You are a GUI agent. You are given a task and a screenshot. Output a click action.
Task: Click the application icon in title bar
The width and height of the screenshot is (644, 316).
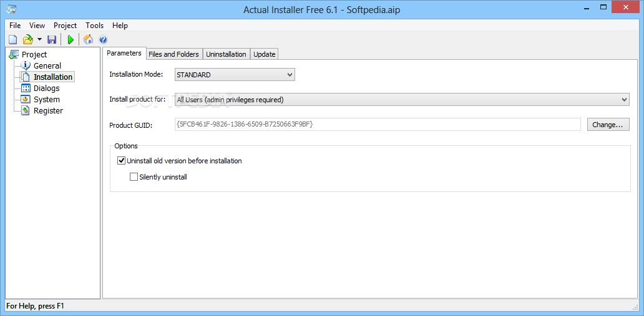pos(11,9)
